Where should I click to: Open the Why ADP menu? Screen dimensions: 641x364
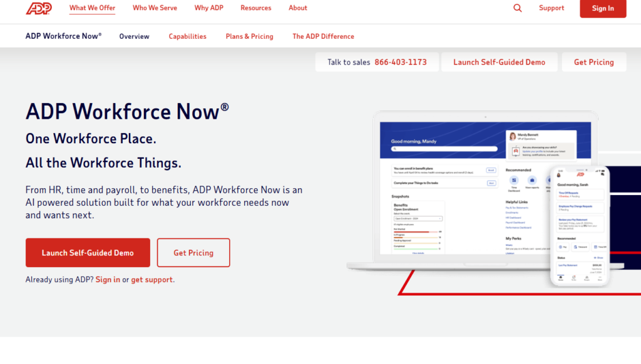[208, 8]
